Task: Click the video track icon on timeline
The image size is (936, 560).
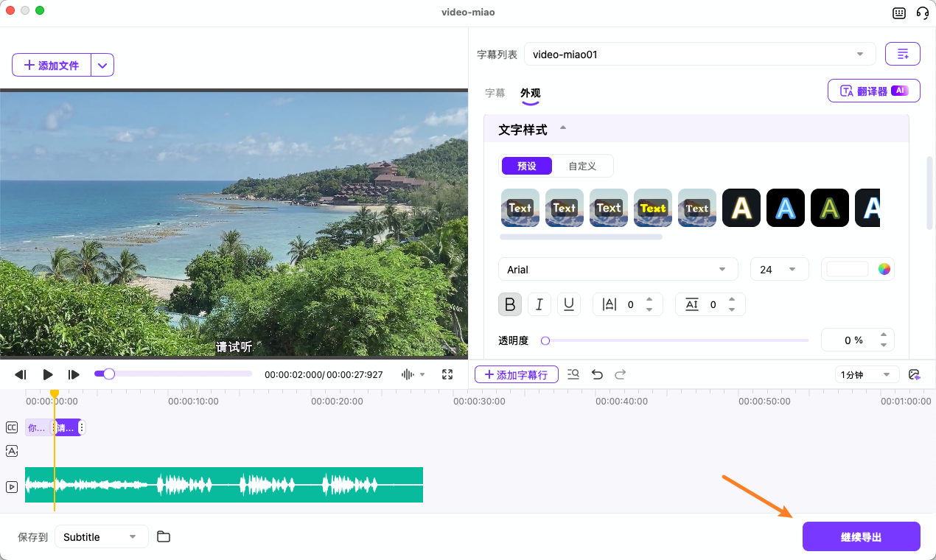Action: [11, 486]
